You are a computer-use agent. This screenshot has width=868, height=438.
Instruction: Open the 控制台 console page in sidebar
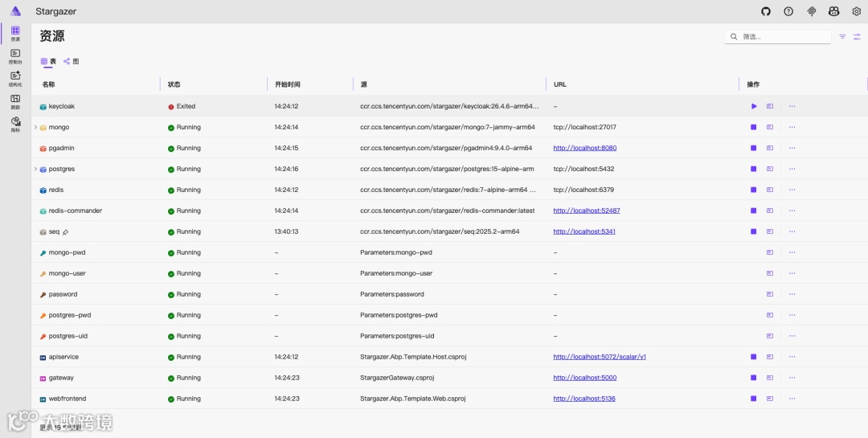point(15,56)
